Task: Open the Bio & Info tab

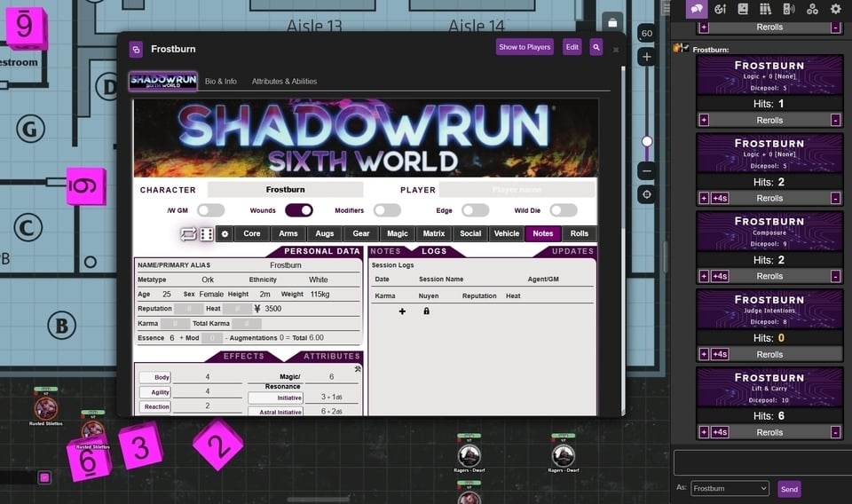Action: click(221, 82)
